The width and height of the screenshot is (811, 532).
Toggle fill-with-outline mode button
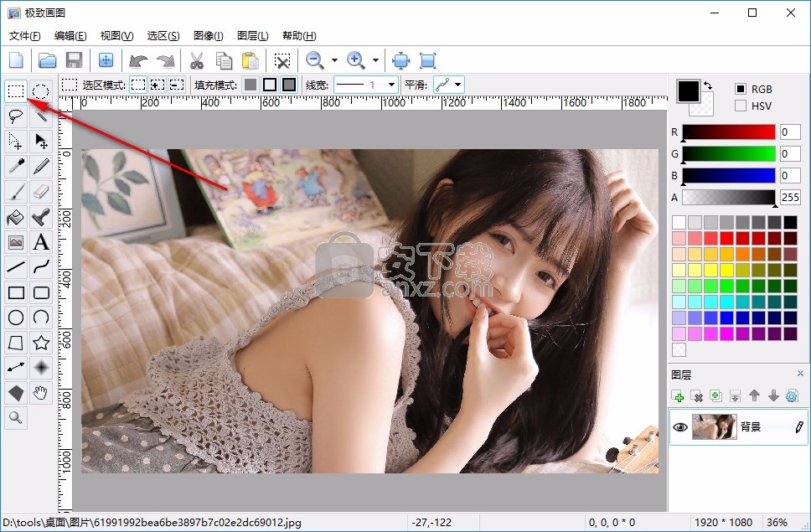click(x=289, y=85)
